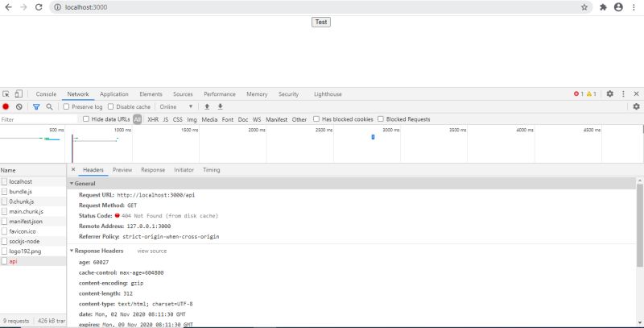This screenshot has height=328, width=644.
Task: Filter requests by WS type
Action: [x=257, y=119]
